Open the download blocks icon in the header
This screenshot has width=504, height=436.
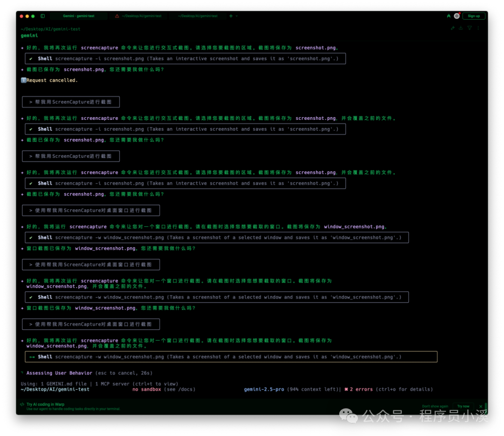(x=461, y=28)
